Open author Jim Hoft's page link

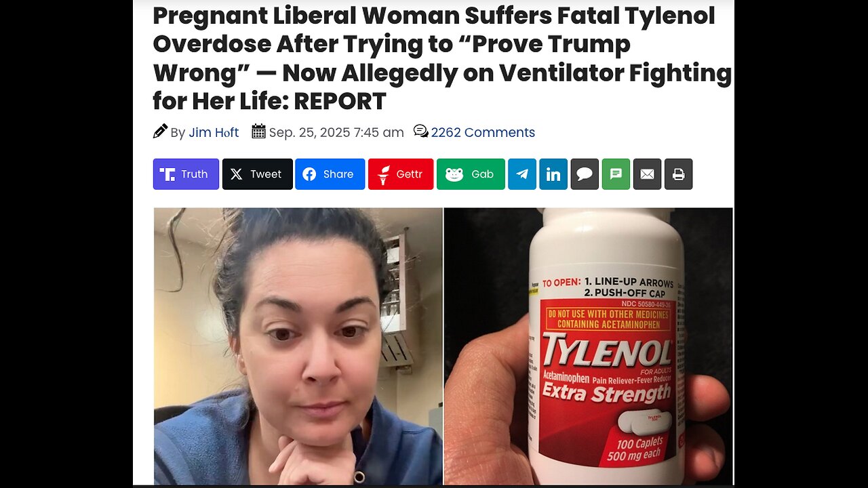click(x=214, y=133)
